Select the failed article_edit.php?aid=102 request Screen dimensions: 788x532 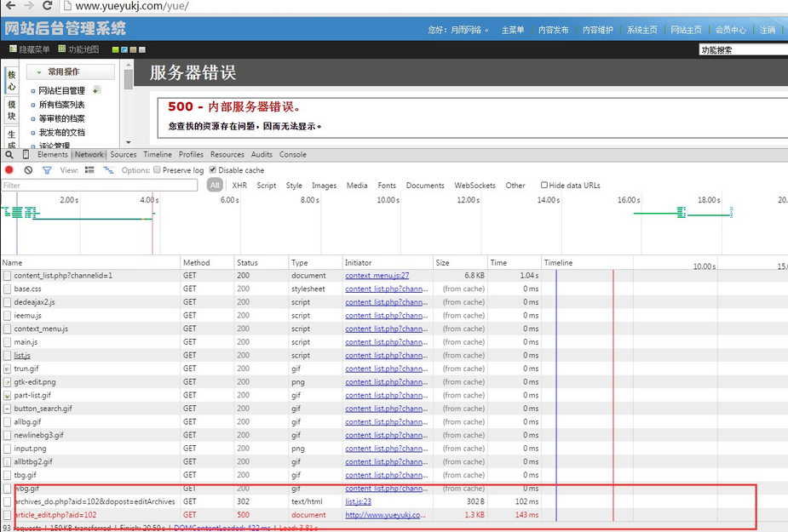(55, 515)
